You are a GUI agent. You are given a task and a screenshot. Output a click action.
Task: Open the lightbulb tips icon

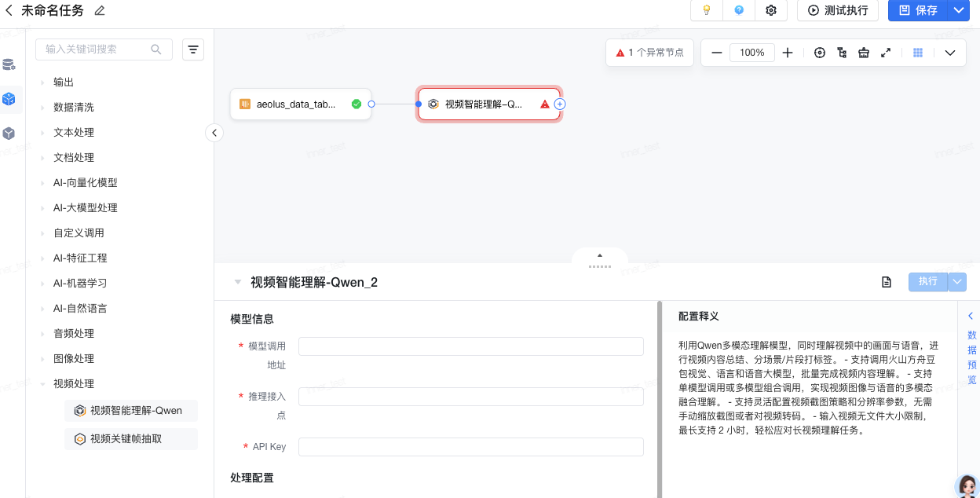(706, 10)
